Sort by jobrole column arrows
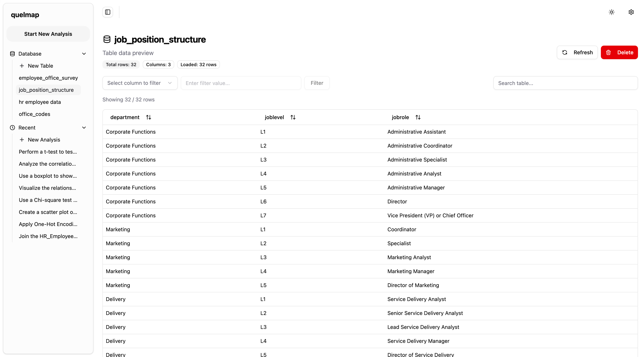Image resolution: width=644 pixels, height=357 pixels. click(x=418, y=117)
